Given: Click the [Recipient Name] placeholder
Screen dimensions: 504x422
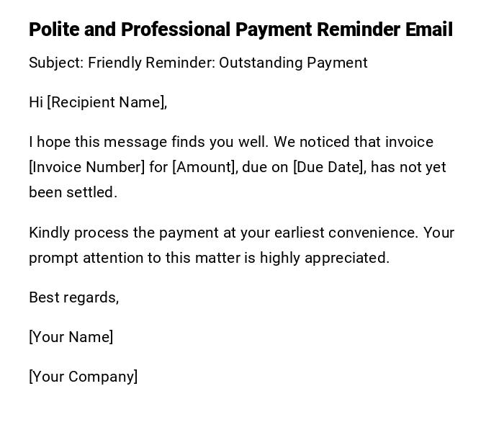Looking at the screenshot, I should coord(107,102).
